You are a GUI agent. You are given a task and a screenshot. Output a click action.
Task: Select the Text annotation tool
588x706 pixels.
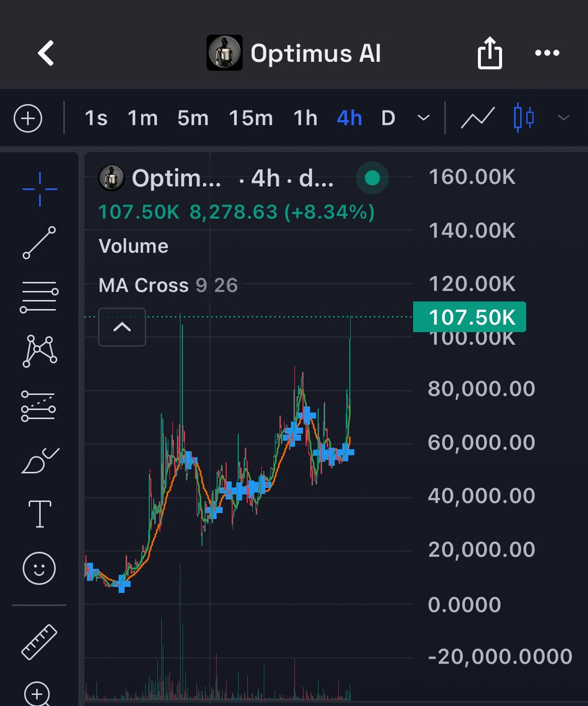(39, 514)
